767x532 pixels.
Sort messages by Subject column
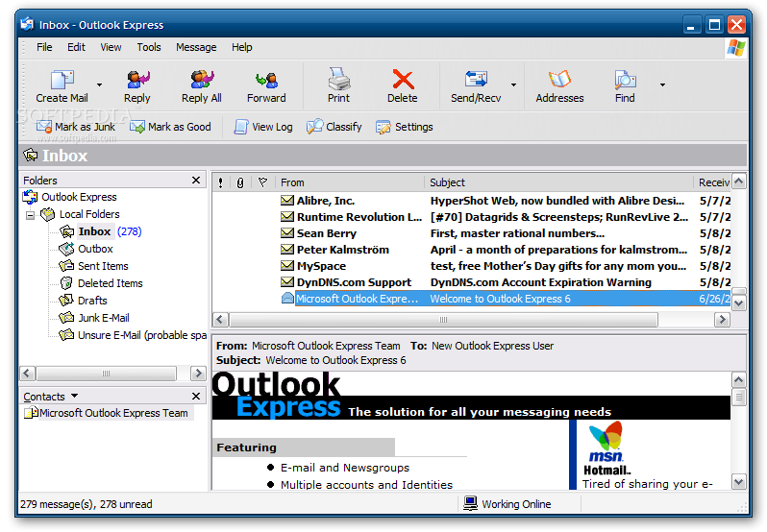[558, 182]
